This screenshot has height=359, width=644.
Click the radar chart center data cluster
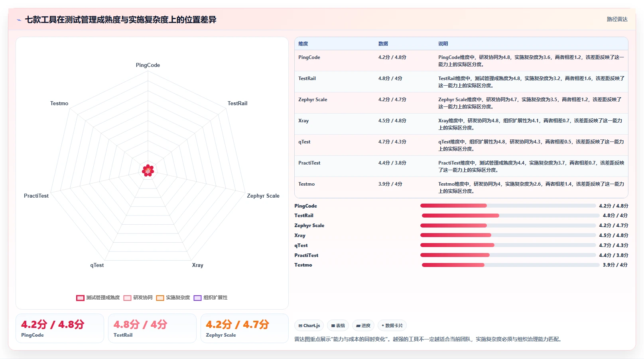click(148, 171)
